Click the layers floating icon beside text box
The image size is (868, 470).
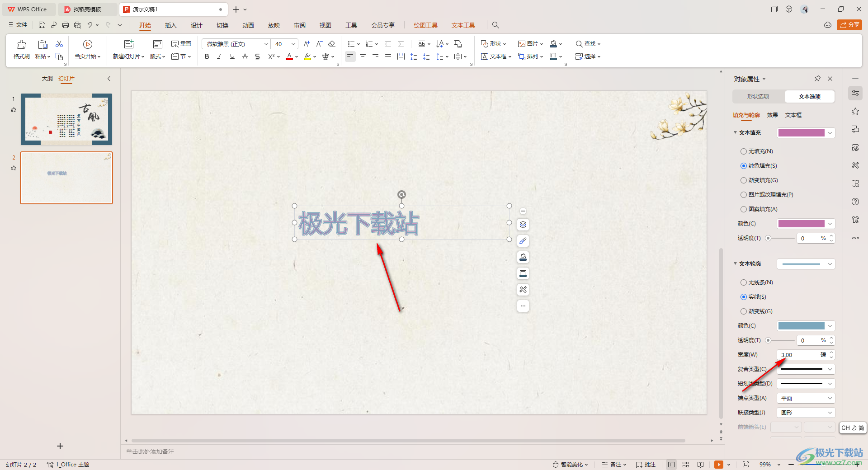point(523,225)
